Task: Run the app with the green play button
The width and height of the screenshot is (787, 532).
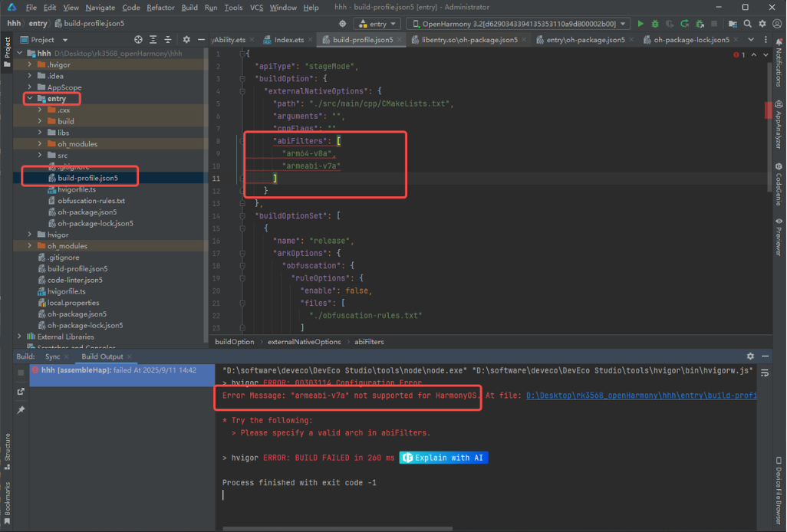Action: pyautogui.click(x=641, y=24)
